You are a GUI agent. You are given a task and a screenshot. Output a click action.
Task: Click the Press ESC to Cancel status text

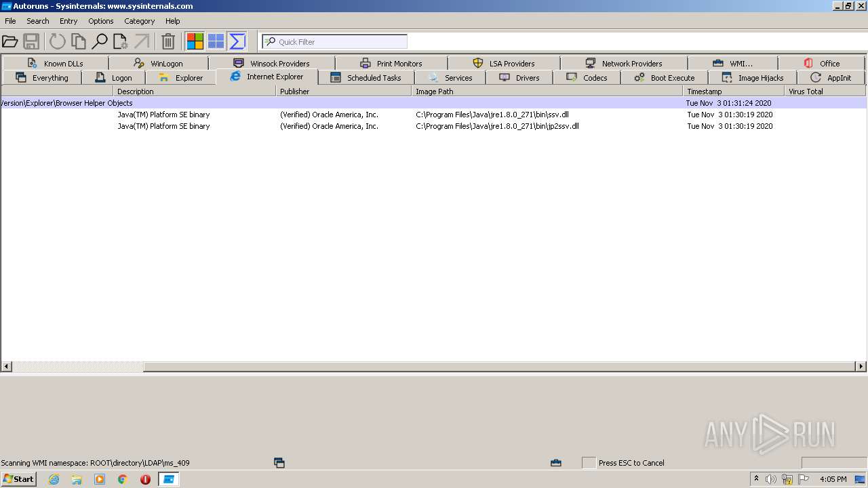[631, 463]
